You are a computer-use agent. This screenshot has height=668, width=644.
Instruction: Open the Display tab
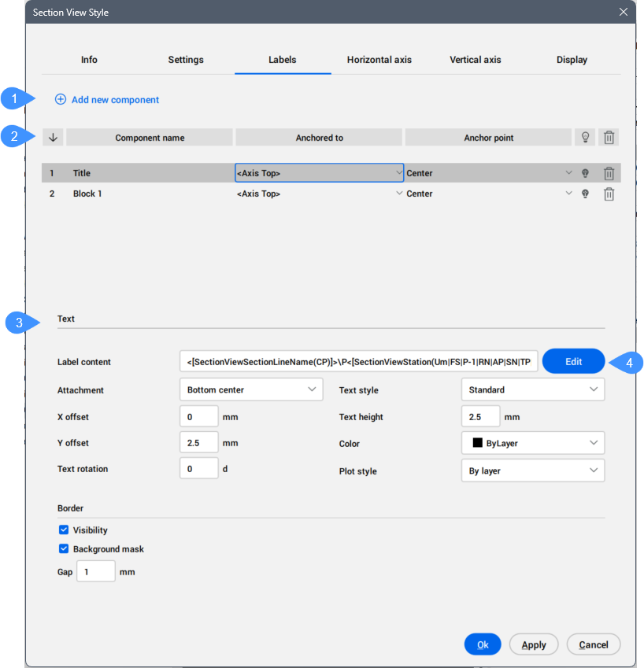click(572, 60)
